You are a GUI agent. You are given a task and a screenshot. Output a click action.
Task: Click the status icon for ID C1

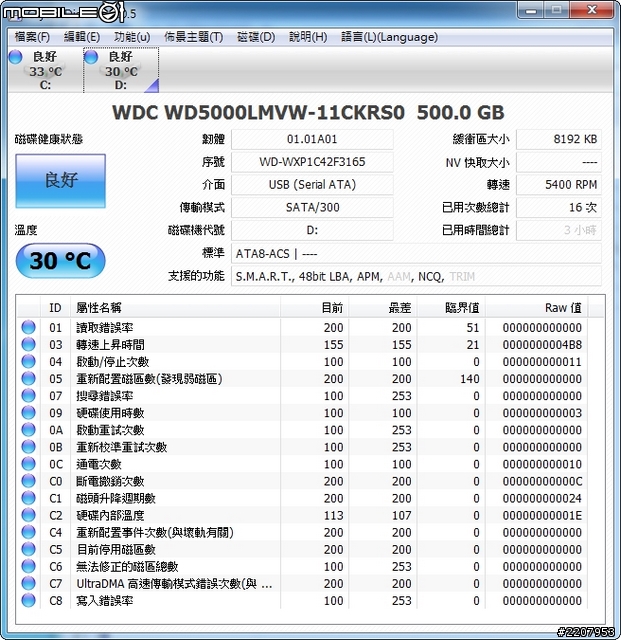click(29, 498)
